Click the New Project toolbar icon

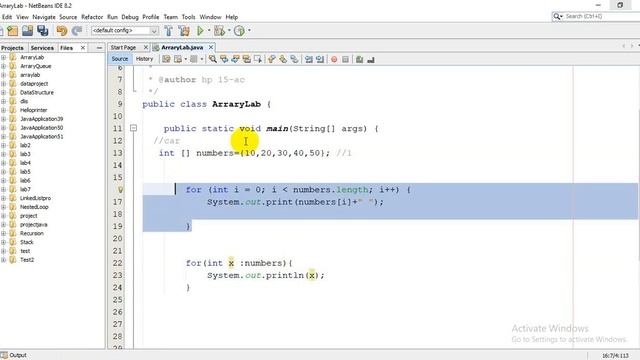(x=12, y=31)
